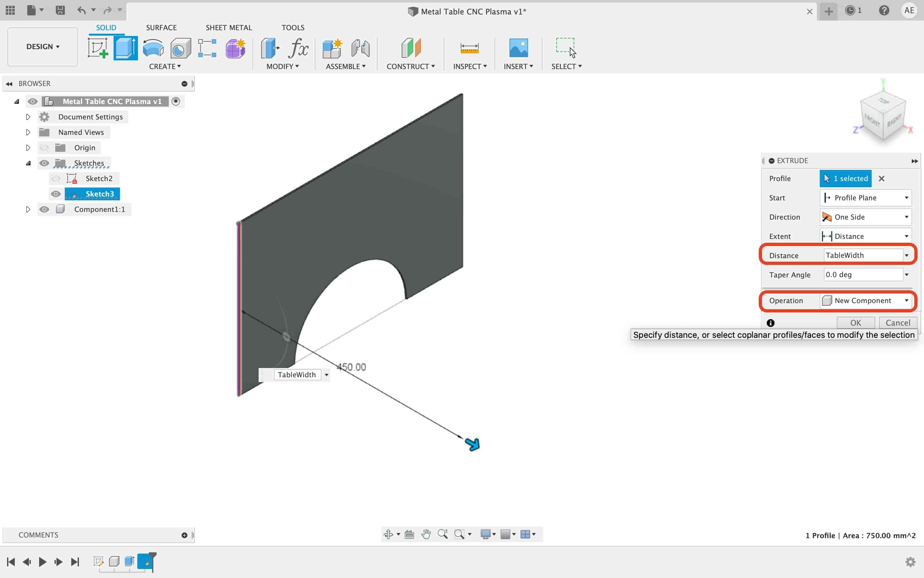This screenshot has height=578, width=924.
Task: Open the Help question mark icon
Action: tap(884, 10)
